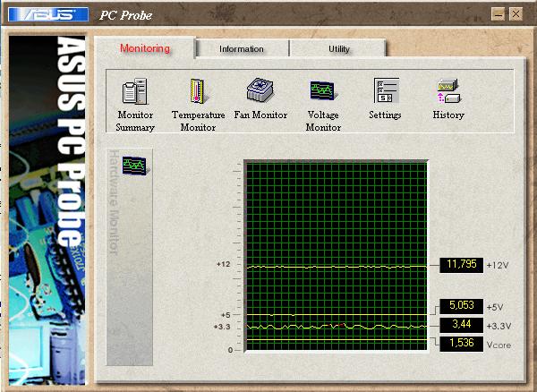Click the PC Probe title text
This screenshot has height=392, width=537.
pyautogui.click(x=125, y=15)
